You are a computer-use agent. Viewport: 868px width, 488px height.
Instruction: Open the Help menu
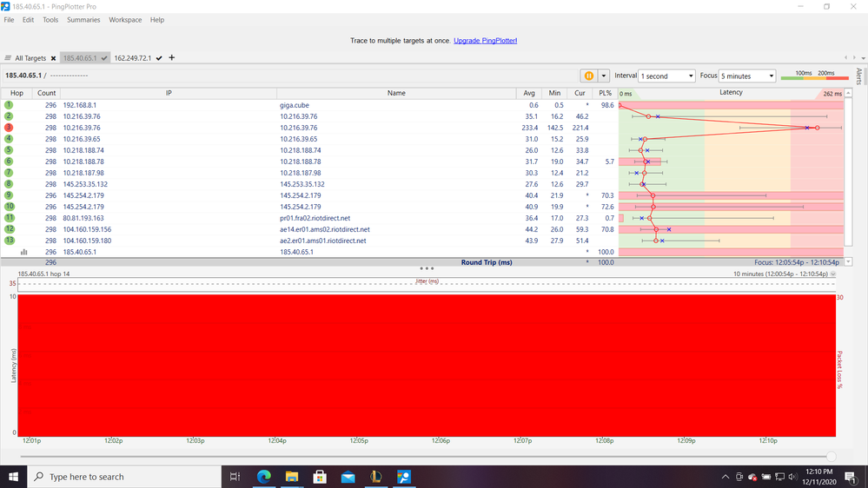157,20
